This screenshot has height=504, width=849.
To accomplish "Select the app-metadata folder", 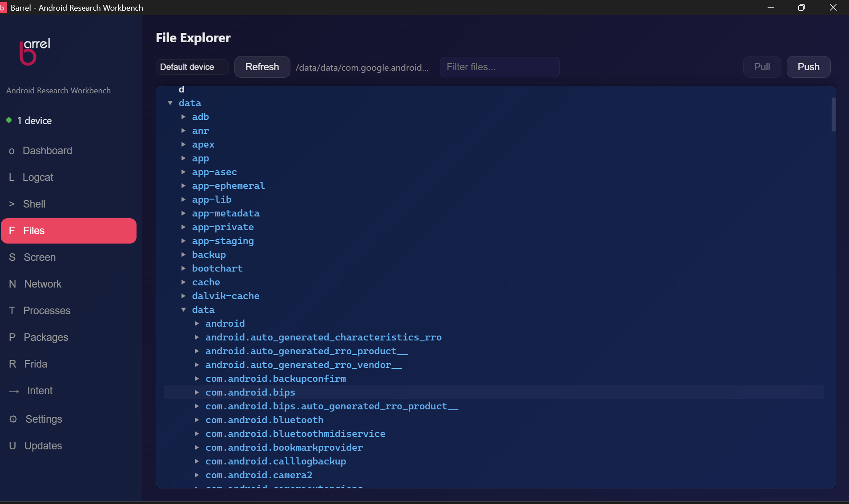I will point(226,213).
